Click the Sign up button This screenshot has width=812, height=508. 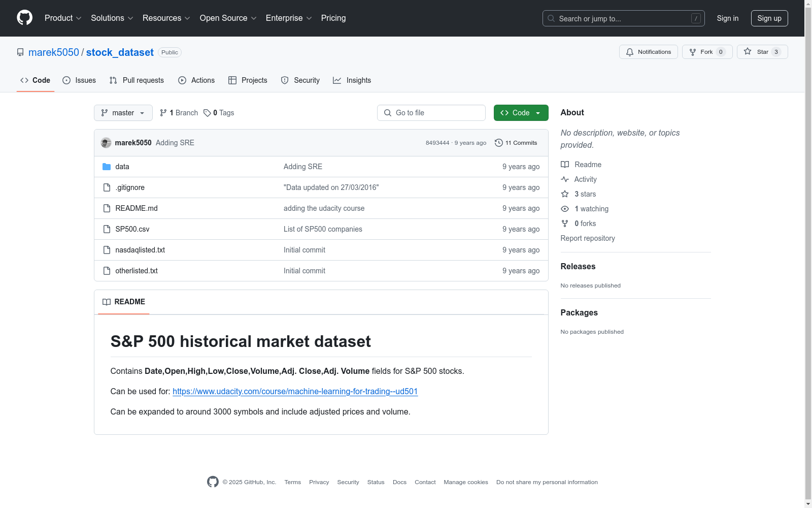(769, 18)
